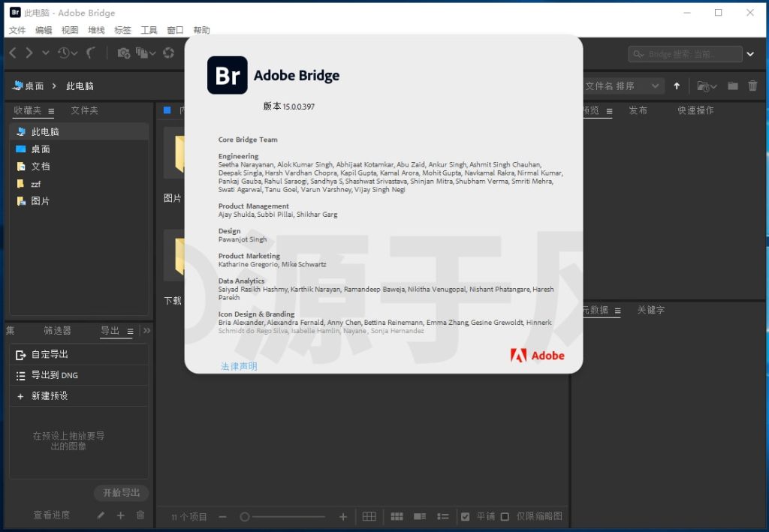Uncheck the 平铺 checkbox
This screenshot has height=532, width=769.
(466, 516)
